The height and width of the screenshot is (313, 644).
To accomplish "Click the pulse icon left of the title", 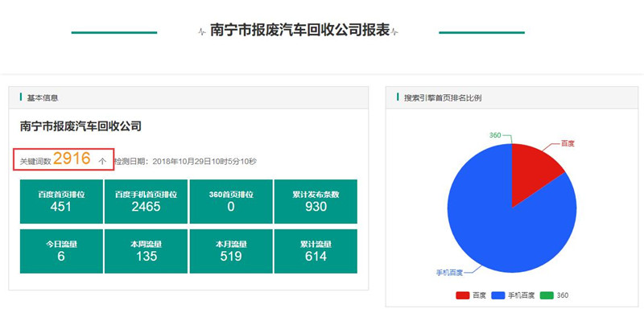I will 202,31.
